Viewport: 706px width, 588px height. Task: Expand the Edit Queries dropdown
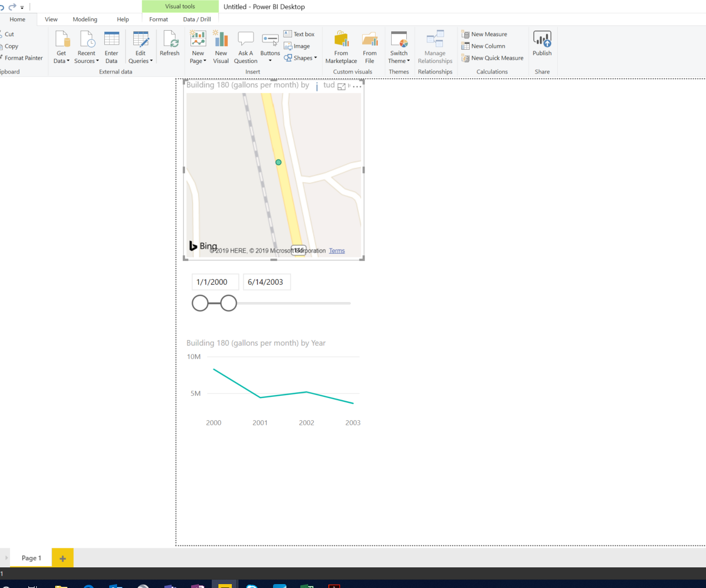(151, 61)
